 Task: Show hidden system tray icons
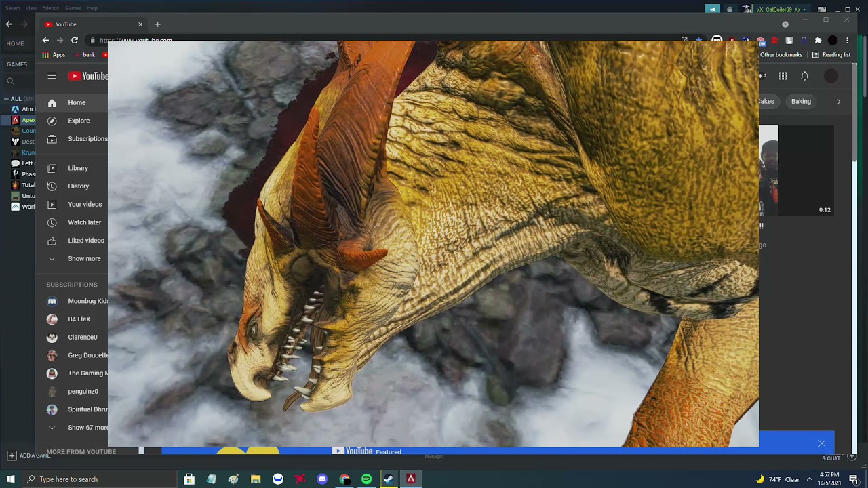click(810, 479)
